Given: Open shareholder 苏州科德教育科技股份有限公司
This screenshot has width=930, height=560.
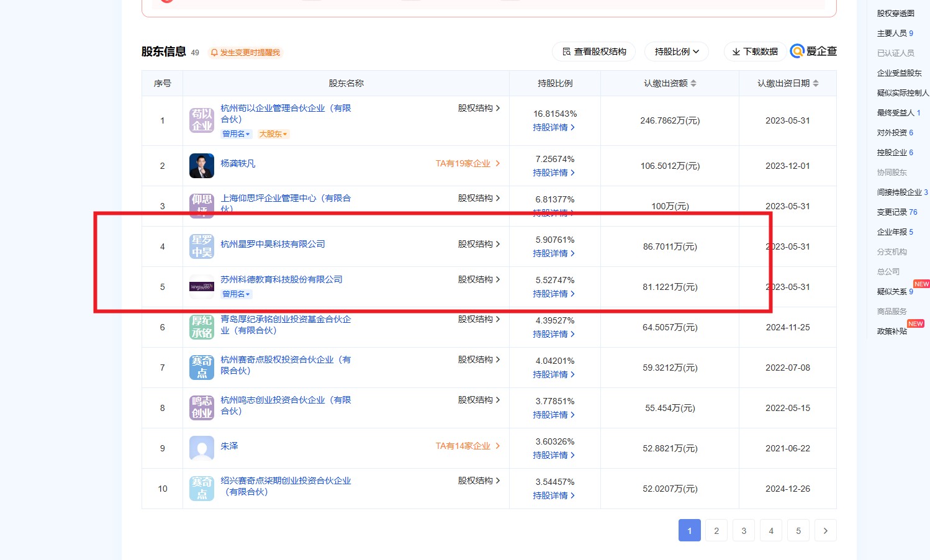Looking at the screenshot, I should tap(281, 279).
